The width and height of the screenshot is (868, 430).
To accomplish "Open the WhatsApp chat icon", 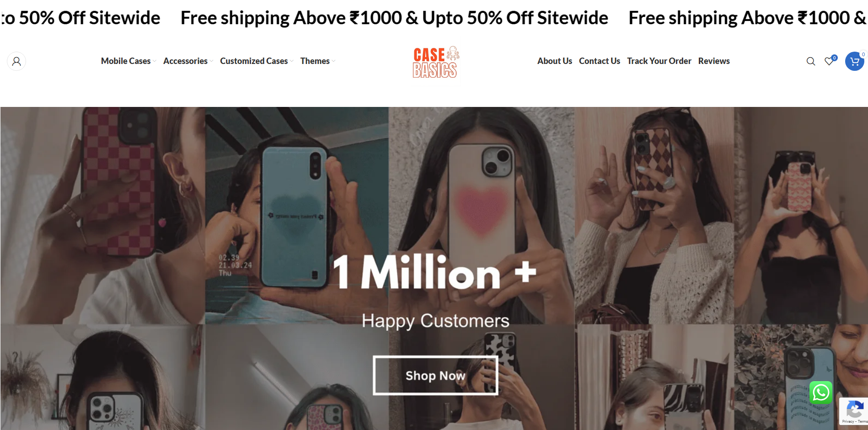I will pos(821,393).
